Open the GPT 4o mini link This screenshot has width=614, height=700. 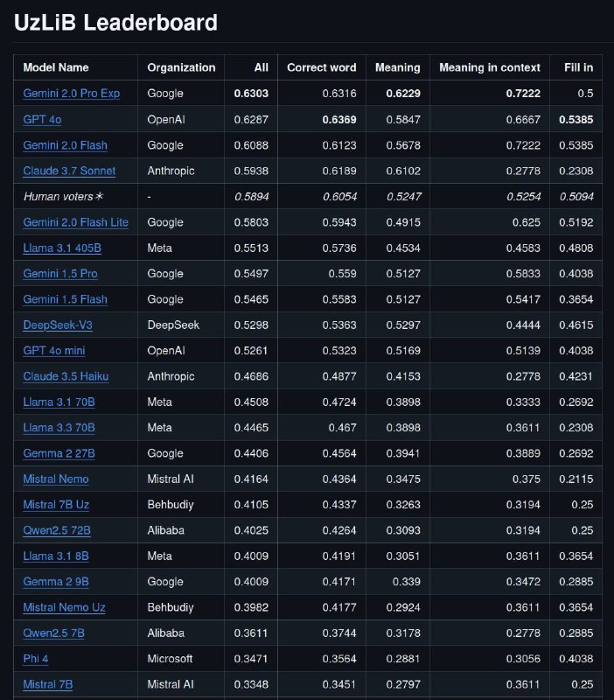pyautogui.click(x=54, y=351)
